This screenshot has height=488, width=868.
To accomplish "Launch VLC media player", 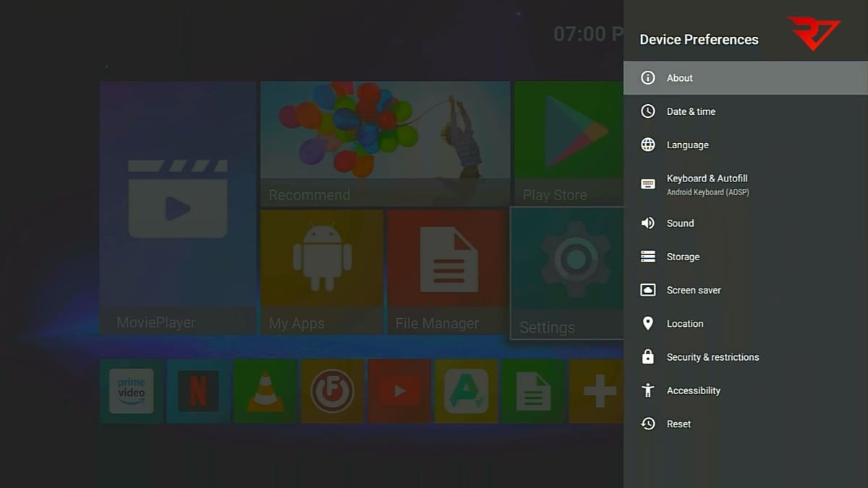I will pos(265,391).
